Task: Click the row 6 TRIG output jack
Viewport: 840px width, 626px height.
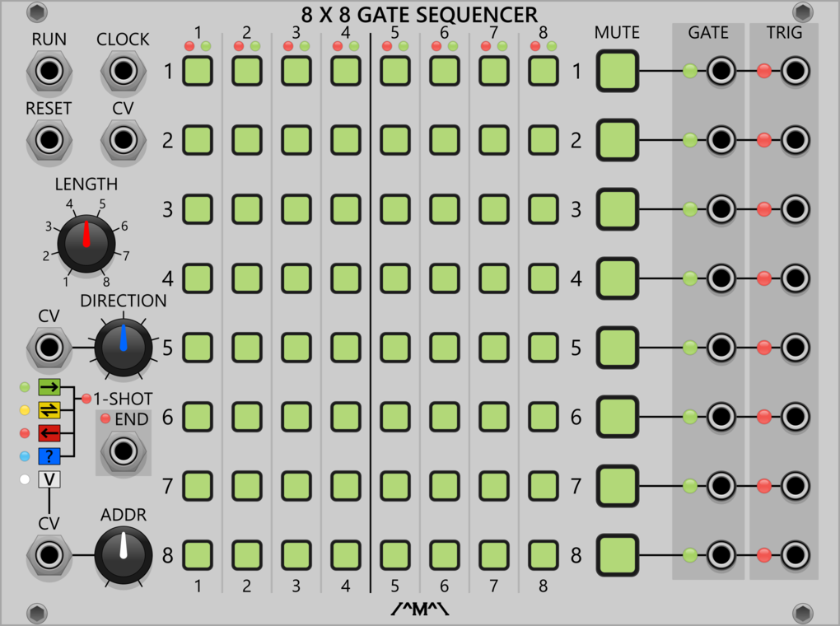Action: coord(795,417)
